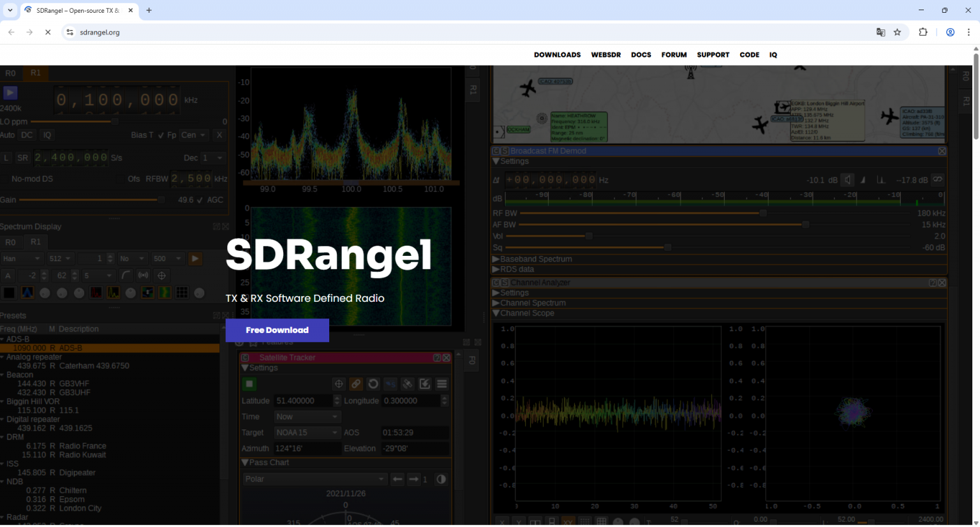The image size is (980, 527).
Task: Open the FORUM link
Action: coord(674,55)
